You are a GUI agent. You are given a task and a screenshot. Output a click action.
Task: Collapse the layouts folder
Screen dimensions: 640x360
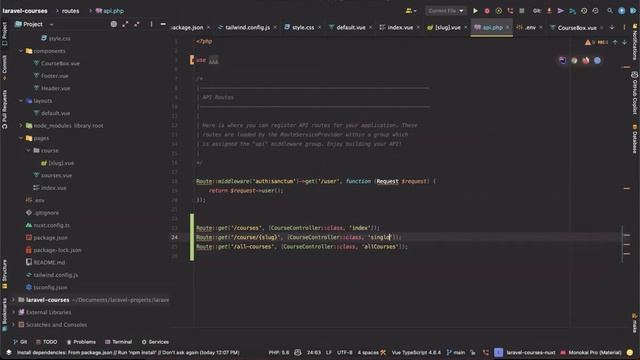coord(21,101)
